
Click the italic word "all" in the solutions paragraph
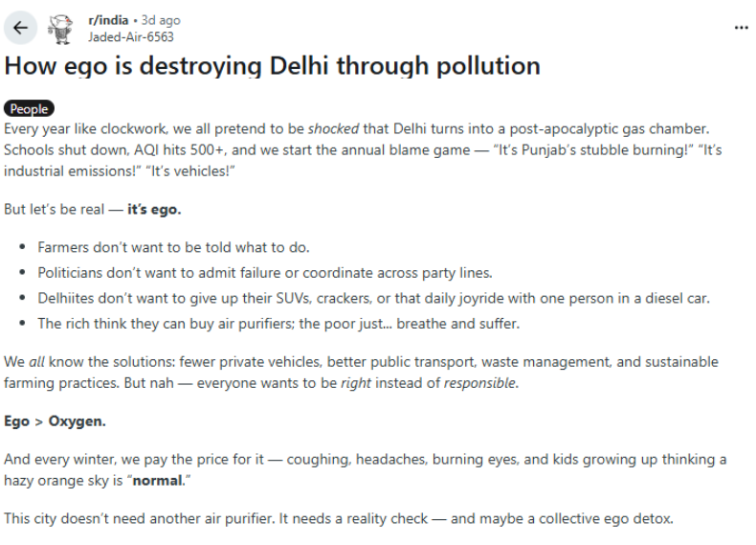[40, 362]
